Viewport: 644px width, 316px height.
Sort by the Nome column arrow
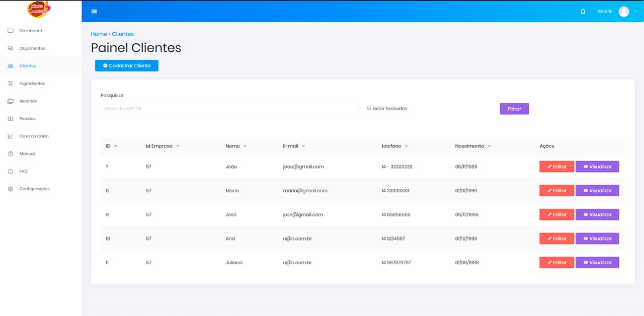click(x=245, y=146)
